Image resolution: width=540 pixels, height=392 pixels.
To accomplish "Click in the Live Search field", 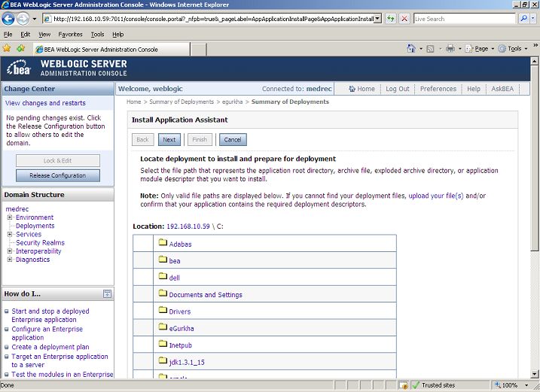I will [x=464, y=19].
